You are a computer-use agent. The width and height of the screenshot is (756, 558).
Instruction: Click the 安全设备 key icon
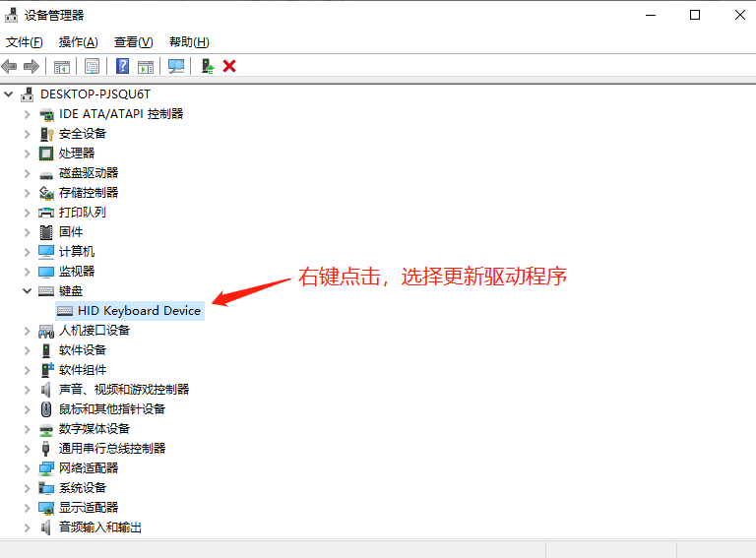tap(46, 134)
